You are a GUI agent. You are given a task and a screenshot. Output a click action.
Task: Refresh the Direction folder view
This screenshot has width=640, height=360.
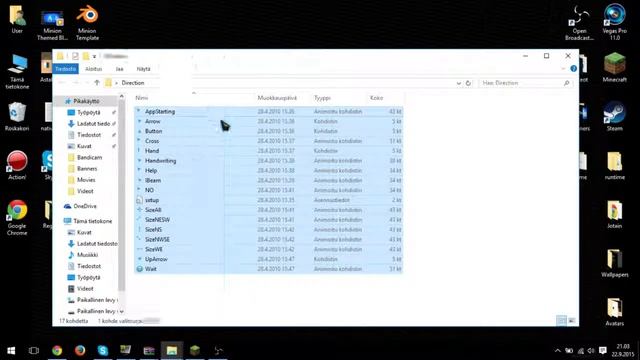click(468, 83)
